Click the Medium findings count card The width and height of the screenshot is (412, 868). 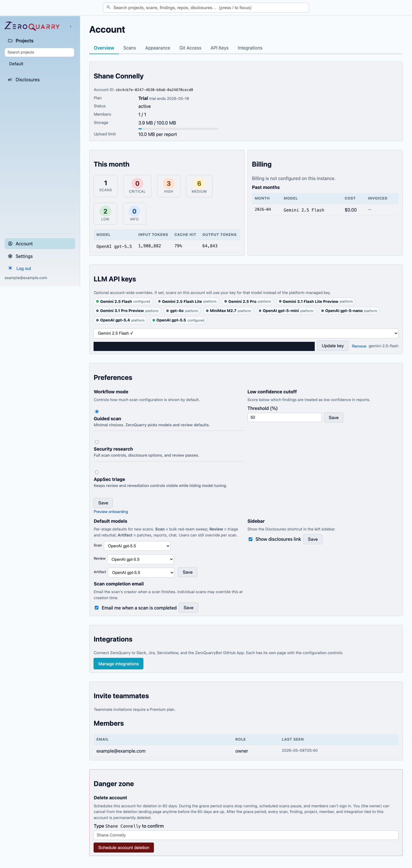pyautogui.click(x=199, y=186)
